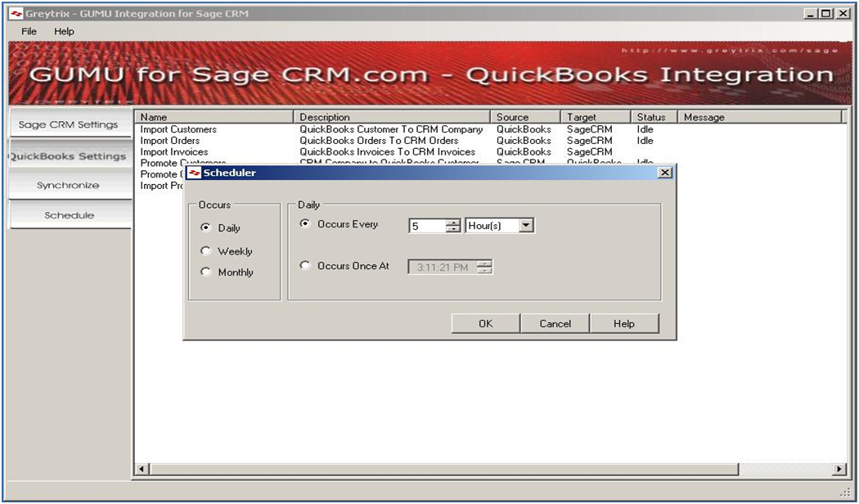Choose the Occurs Every radio button
This screenshot has width=859, height=504.
[x=305, y=223]
